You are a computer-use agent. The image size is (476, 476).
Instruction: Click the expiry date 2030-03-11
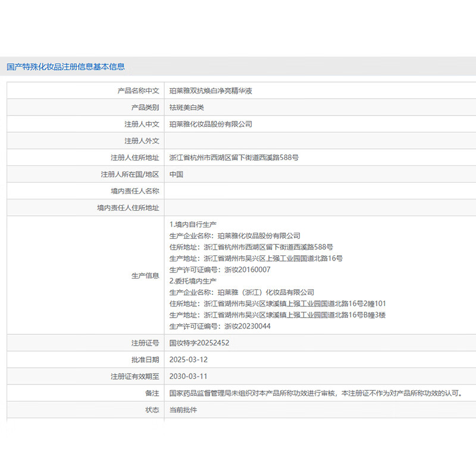189,377
